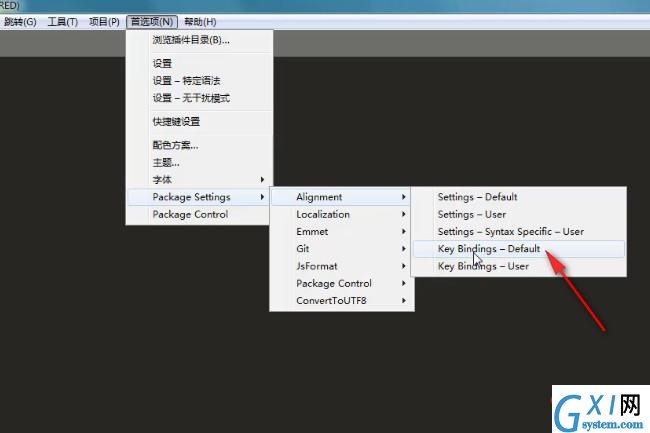650x433 pixels.
Task: Expand the Git package submenu
Action: click(x=341, y=249)
